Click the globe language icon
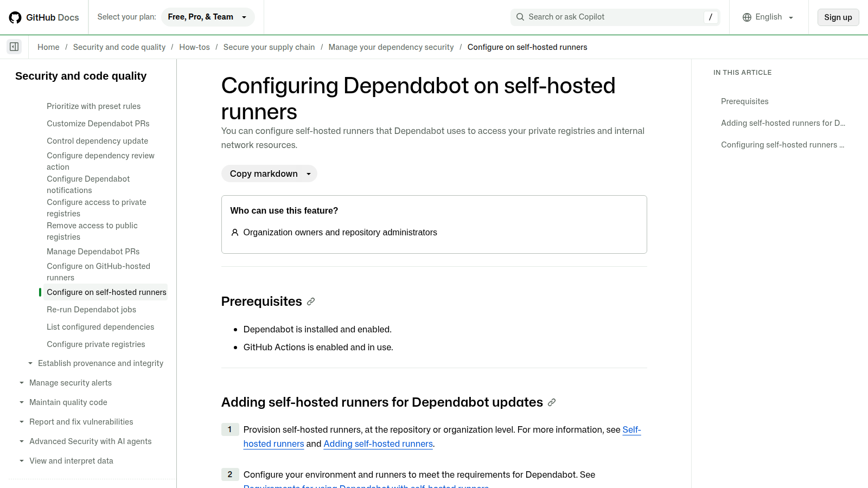The height and width of the screenshot is (488, 868). pos(747,17)
